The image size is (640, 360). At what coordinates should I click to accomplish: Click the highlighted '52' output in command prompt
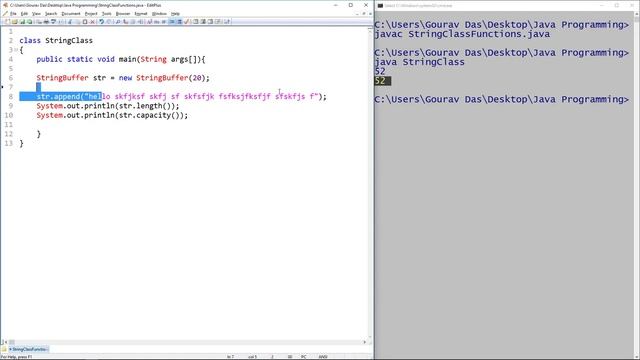point(382,81)
